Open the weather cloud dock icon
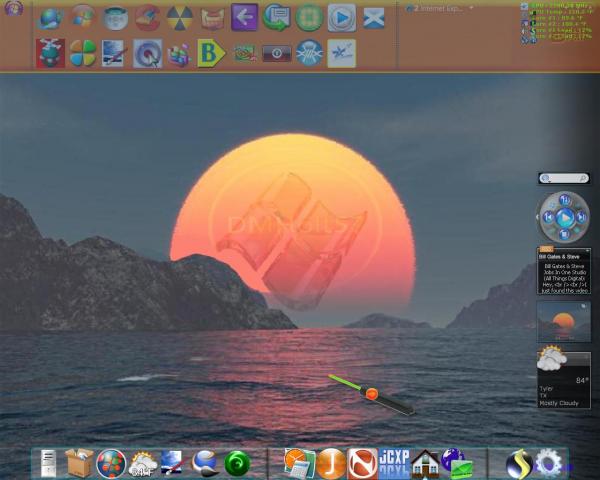This screenshot has height=480, width=600. pyautogui.click(x=143, y=464)
